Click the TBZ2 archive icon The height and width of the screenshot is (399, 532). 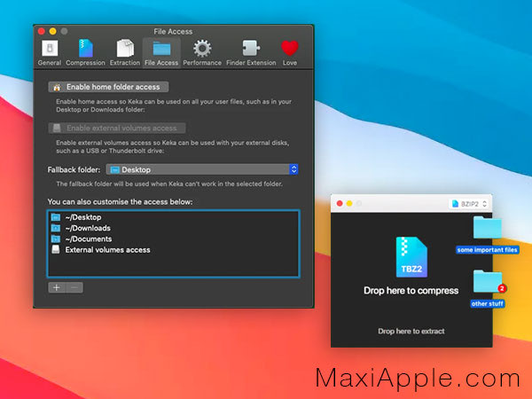click(x=411, y=257)
